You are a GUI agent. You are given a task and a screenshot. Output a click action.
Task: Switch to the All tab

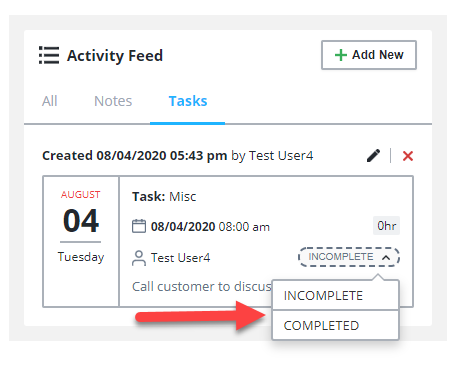pyautogui.click(x=50, y=101)
